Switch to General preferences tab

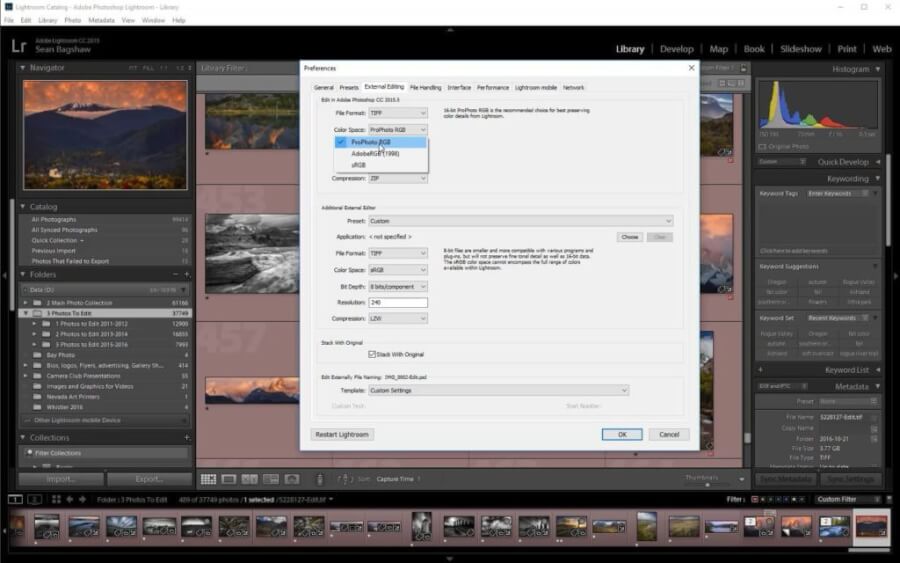pyautogui.click(x=323, y=87)
